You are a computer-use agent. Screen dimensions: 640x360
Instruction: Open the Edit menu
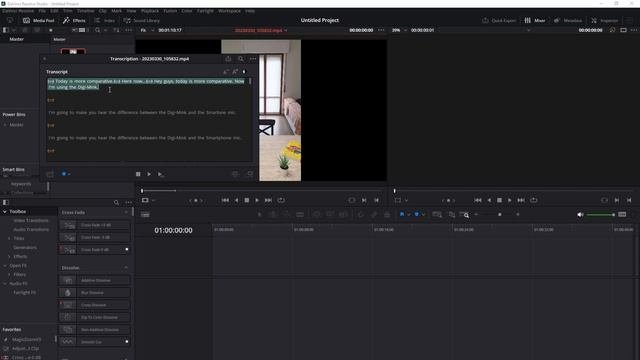click(54, 11)
